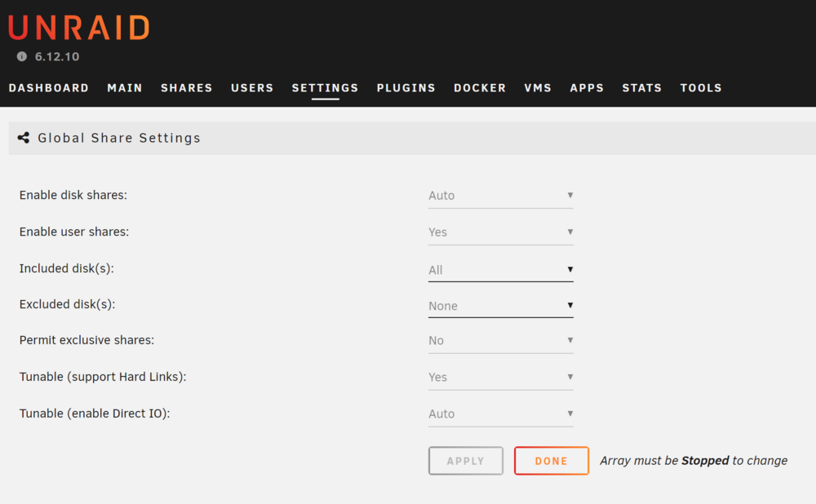Open the Users tab
Image resolution: width=816 pixels, height=504 pixels.
[x=252, y=88]
